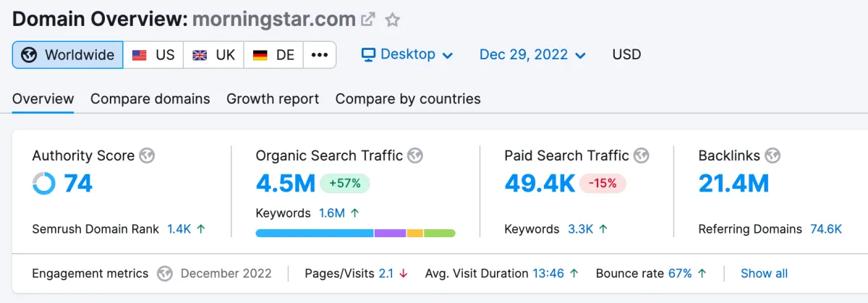Open the Desktop device dropdown
The image size is (868, 303).
tap(407, 55)
